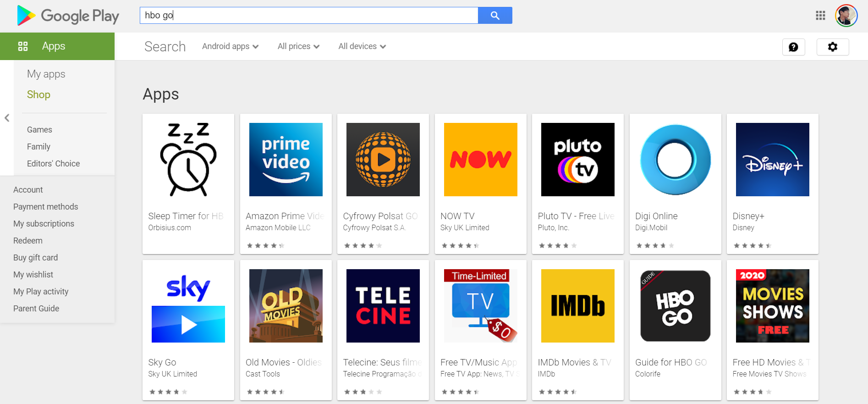This screenshot has width=868, height=404.
Task: Select the Apps section tab
Action: coord(57,46)
